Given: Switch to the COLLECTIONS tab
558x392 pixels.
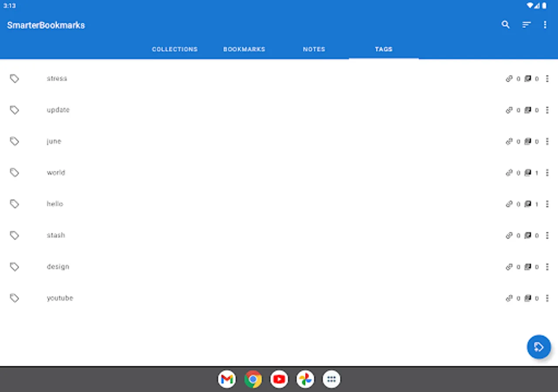Looking at the screenshot, I should (175, 49).
